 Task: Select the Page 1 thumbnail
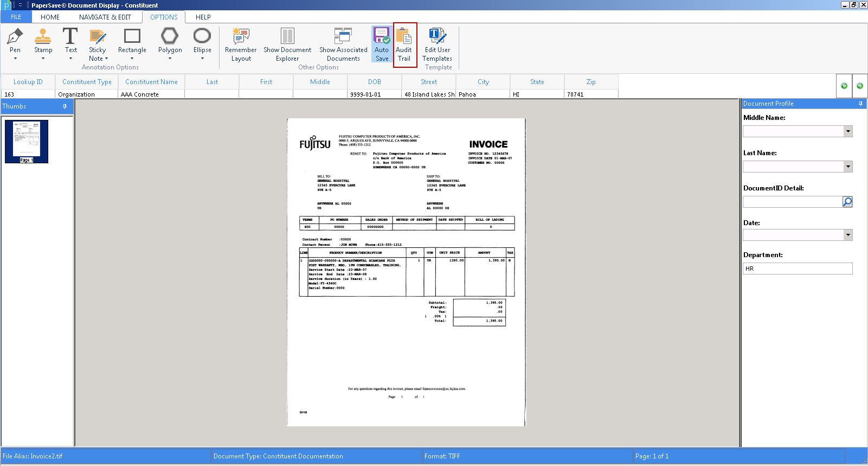27,141
